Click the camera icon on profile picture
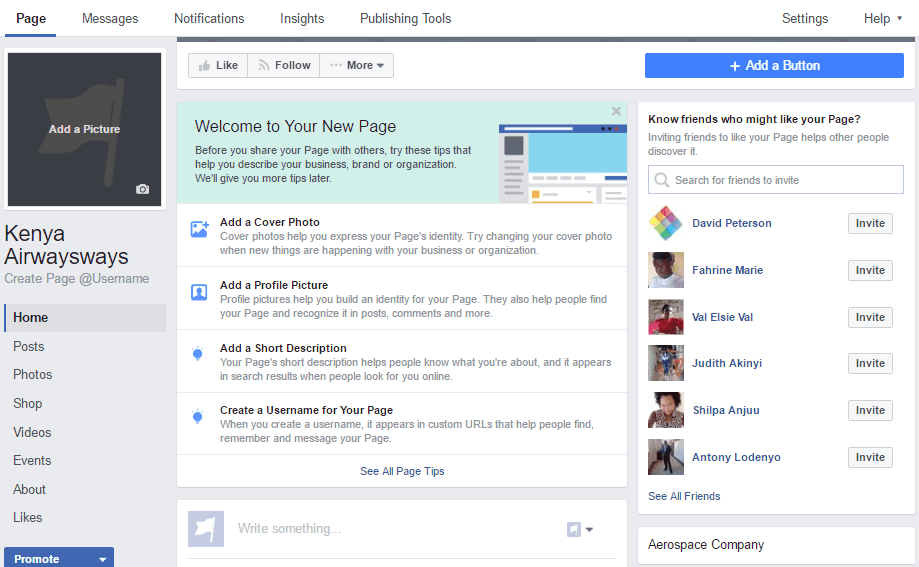Viewport: 919px width, 567px height. coord(142,189)
